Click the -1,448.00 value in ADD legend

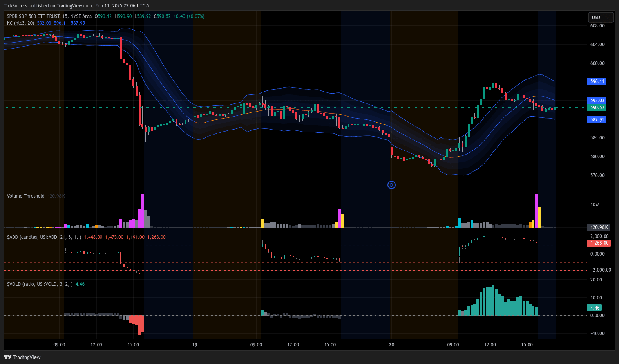click(93, 237)
